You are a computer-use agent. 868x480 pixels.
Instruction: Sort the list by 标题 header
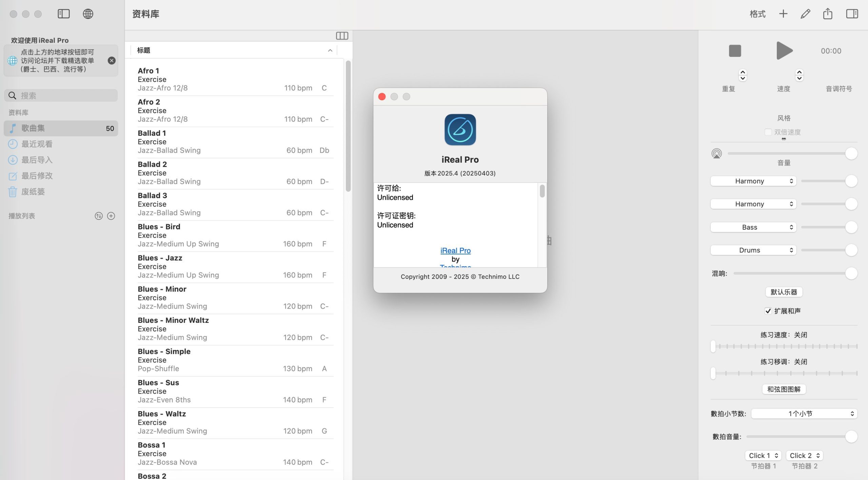point(234,50)
